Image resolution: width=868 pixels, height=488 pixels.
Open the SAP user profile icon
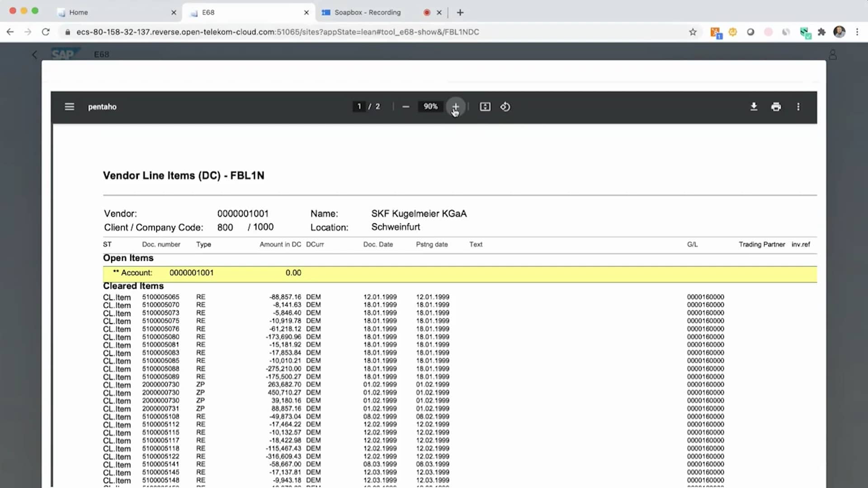(833, 55)
